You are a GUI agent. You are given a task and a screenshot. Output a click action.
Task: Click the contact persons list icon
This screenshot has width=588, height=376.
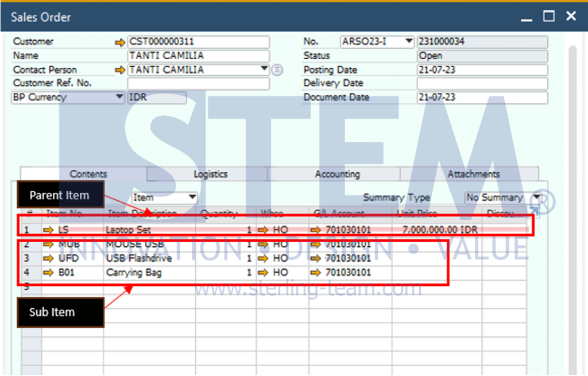[277, 69]
